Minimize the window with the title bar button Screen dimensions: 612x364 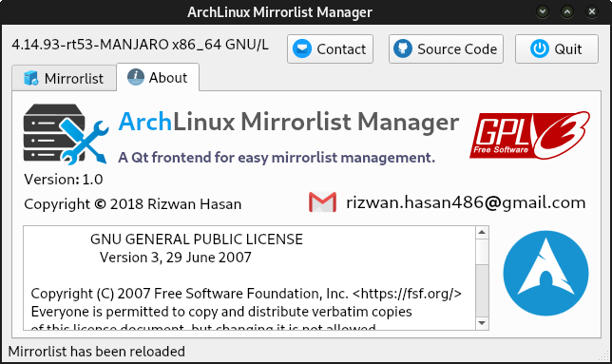(x=542, y=11)
